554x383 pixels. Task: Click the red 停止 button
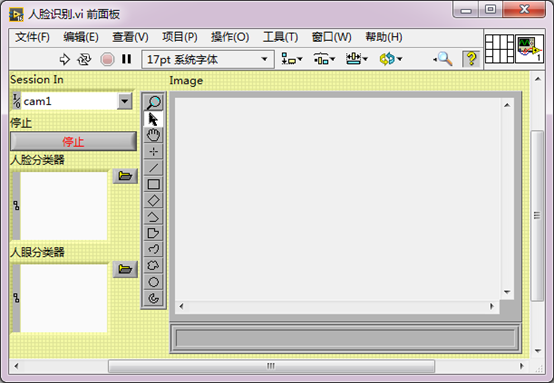73,141
